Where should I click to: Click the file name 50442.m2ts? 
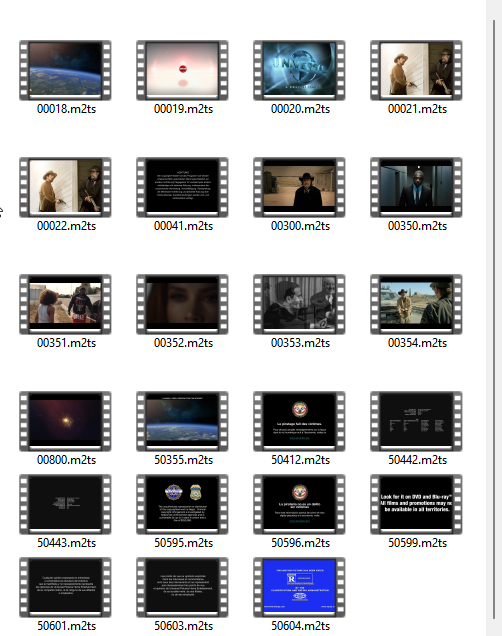point(417,460)
